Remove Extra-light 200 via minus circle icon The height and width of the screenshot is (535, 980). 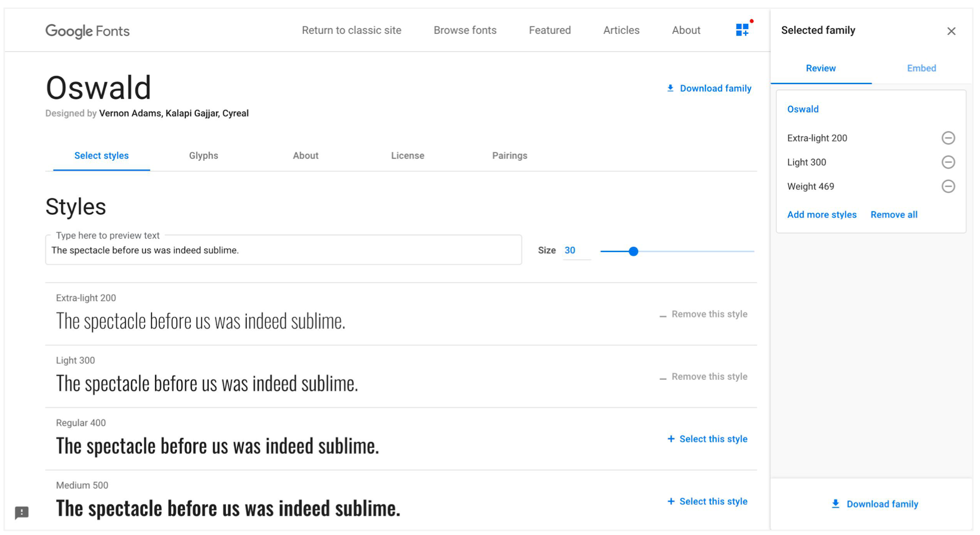(x=948, y=138)
